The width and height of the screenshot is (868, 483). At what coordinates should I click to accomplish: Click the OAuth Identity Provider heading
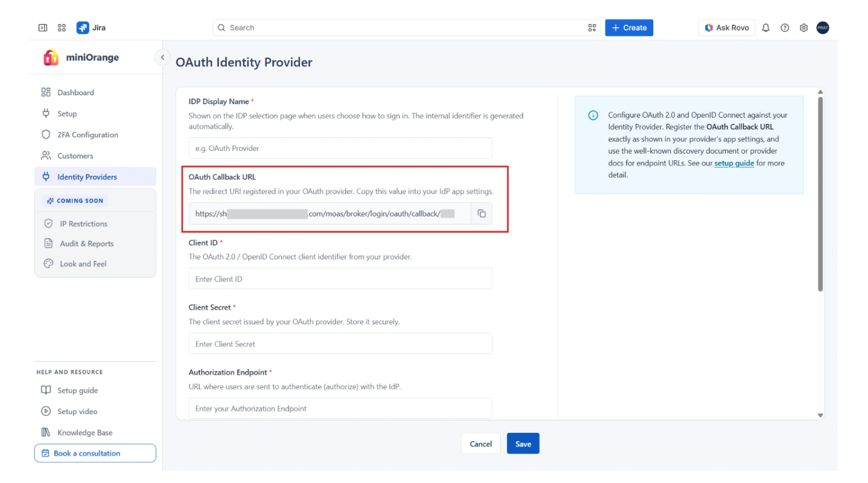click(x=244, y=62)
